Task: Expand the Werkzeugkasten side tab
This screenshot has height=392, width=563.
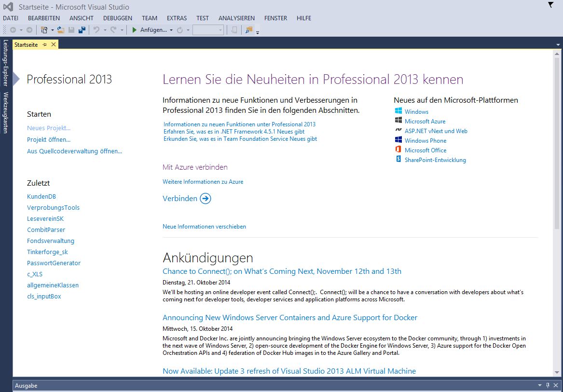Action: pyautogui.click(x=5, y=113)
